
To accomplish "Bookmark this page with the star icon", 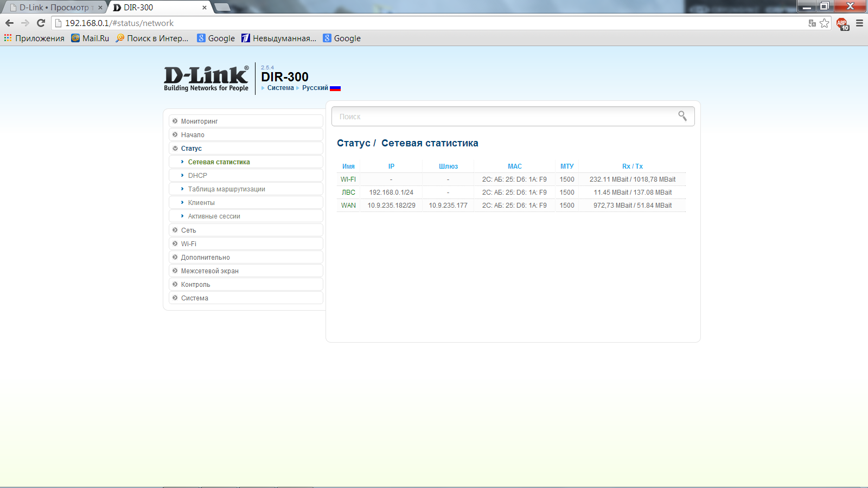I will tap(825, 23).
